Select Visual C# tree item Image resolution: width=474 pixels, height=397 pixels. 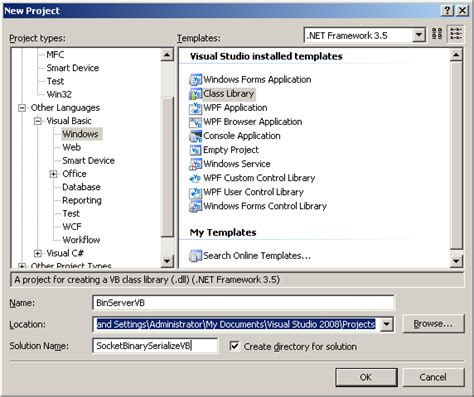[65, 253]
